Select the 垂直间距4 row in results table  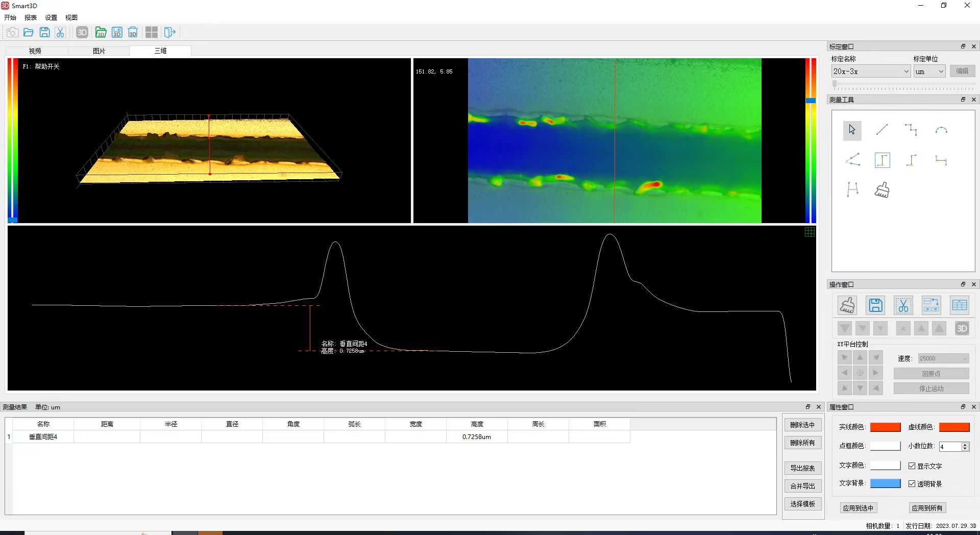43,437
